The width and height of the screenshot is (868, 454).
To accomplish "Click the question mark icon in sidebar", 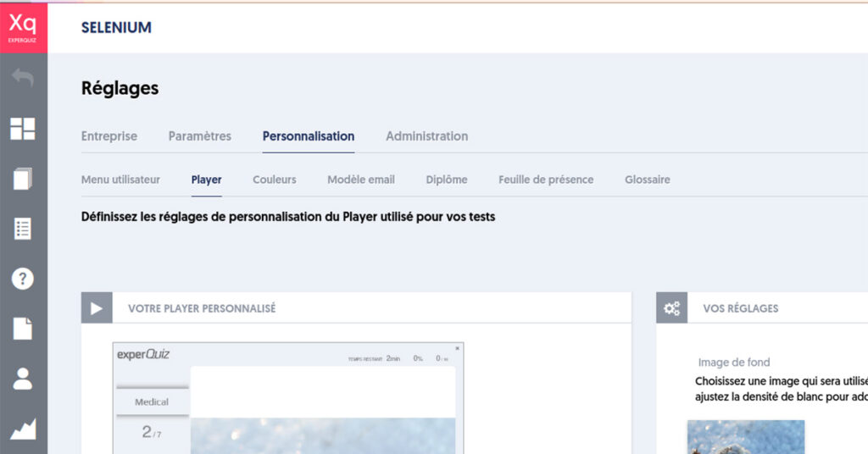I will 23,279.
